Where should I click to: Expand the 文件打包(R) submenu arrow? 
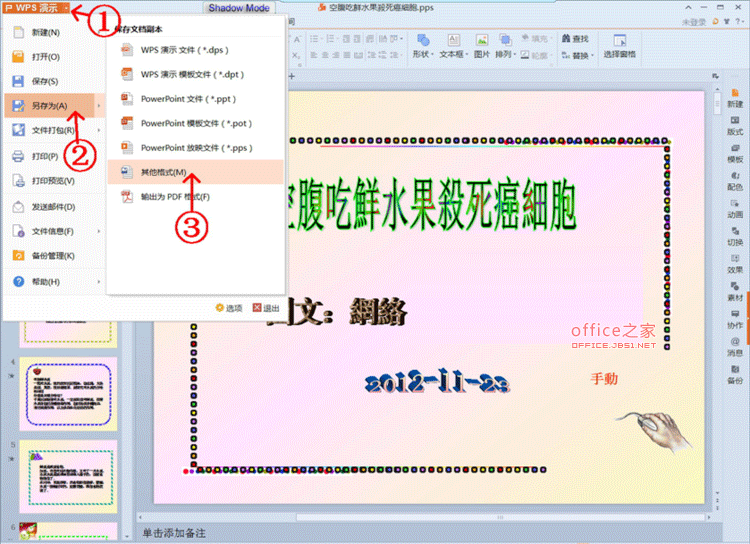[x=99, y=130]
